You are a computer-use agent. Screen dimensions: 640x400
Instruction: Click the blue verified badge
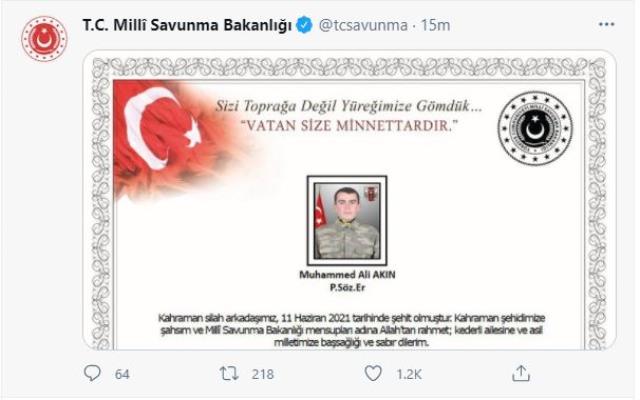tap(304, 25)
